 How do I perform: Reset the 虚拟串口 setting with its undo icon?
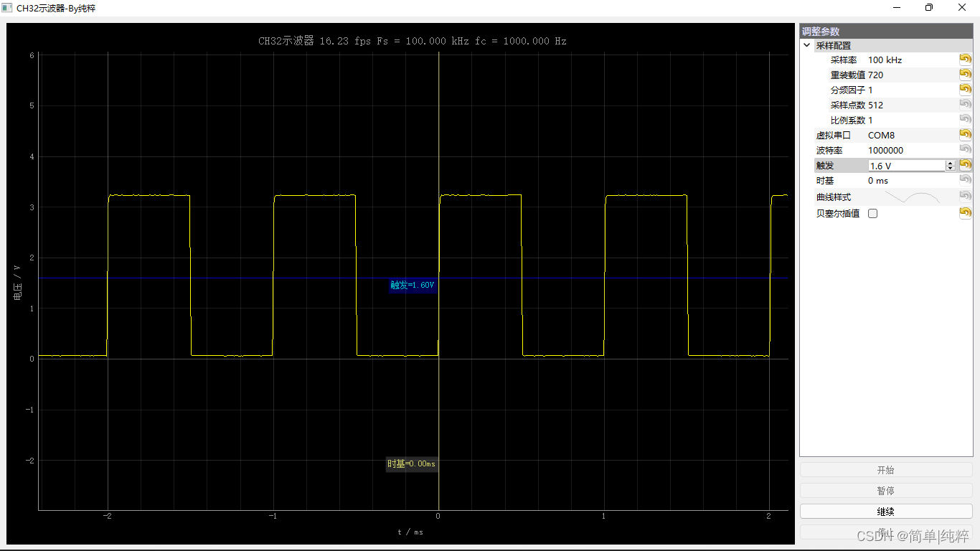[965, 135]
